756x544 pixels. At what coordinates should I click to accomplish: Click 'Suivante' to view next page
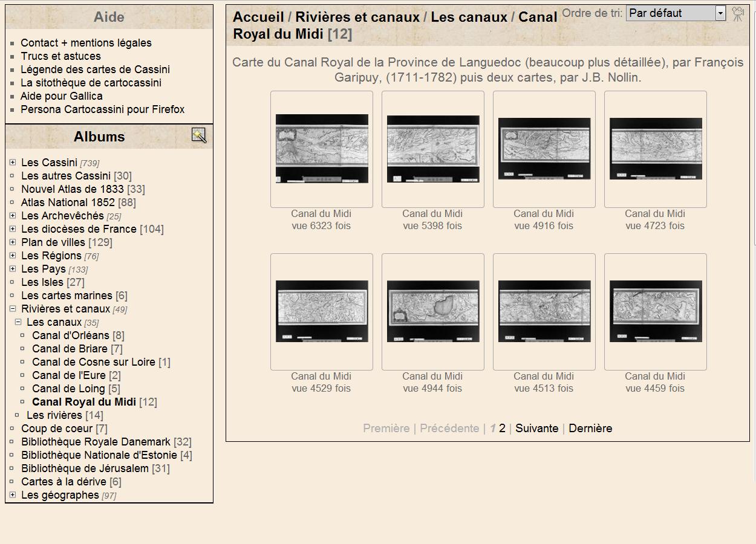(536, 428)
